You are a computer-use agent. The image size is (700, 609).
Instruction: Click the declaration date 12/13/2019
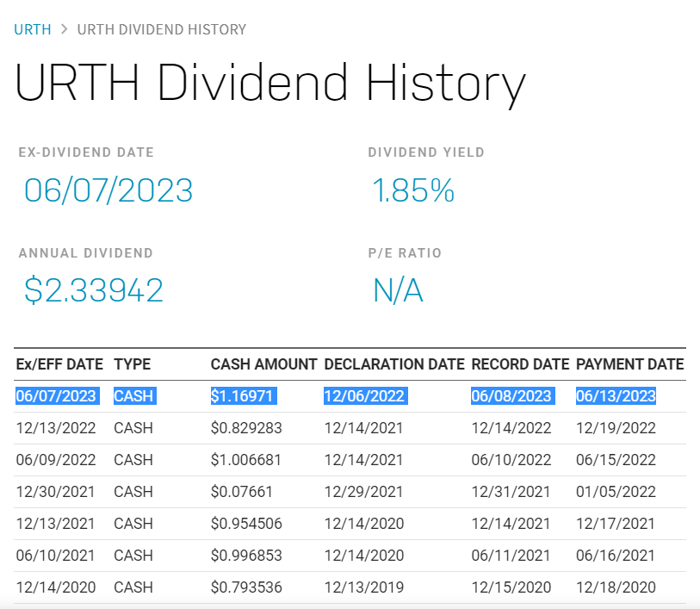click(x=364, y=587)
